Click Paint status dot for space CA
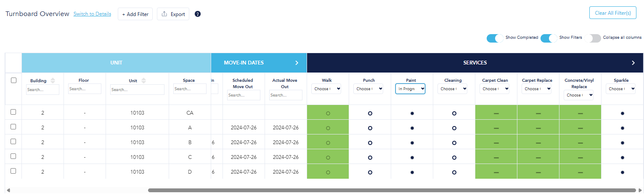Screen dimensions: 644x196 point(412,113)
